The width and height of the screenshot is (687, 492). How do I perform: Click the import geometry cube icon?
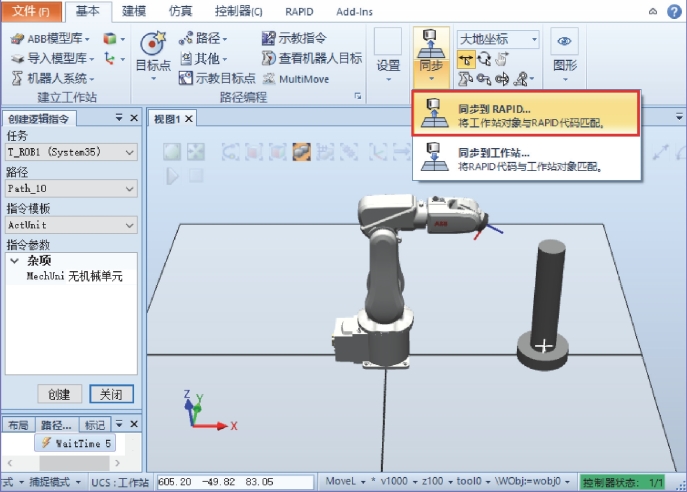tap(110, 39)
